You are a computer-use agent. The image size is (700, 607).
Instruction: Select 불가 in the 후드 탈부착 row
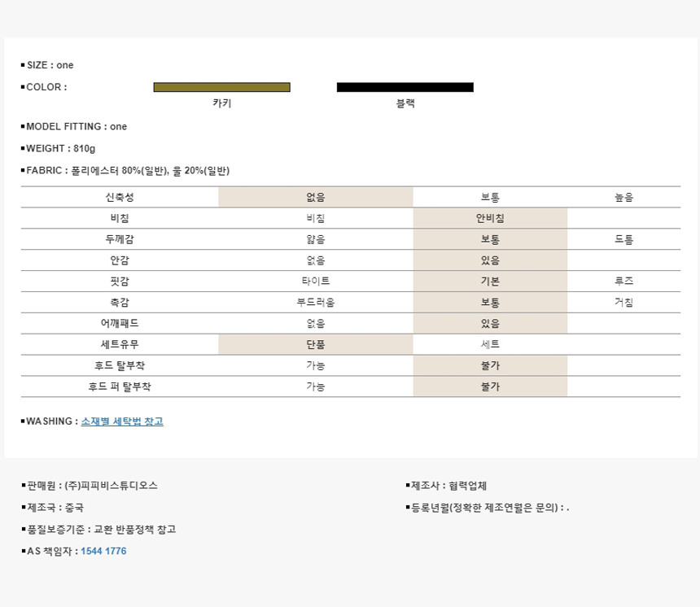(490, 365)
